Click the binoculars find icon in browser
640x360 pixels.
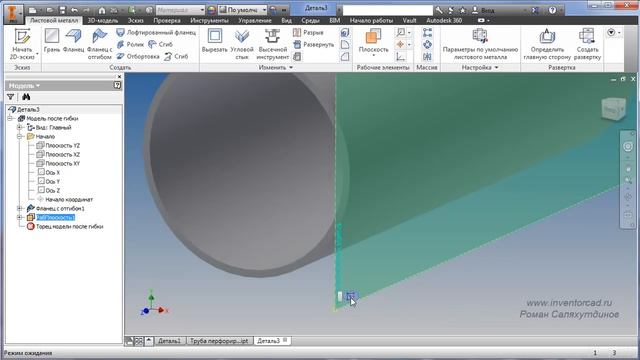click(26, 97)
